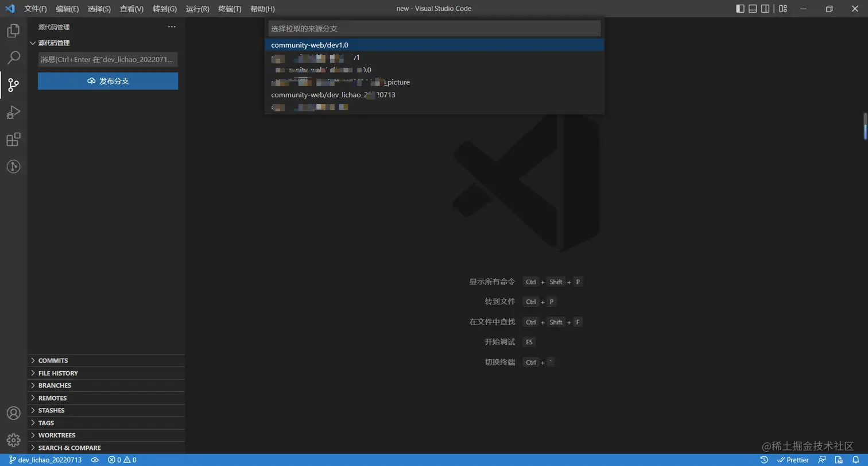Open the 终端(T) menu

pyautogui.click(x=230, y=9)
